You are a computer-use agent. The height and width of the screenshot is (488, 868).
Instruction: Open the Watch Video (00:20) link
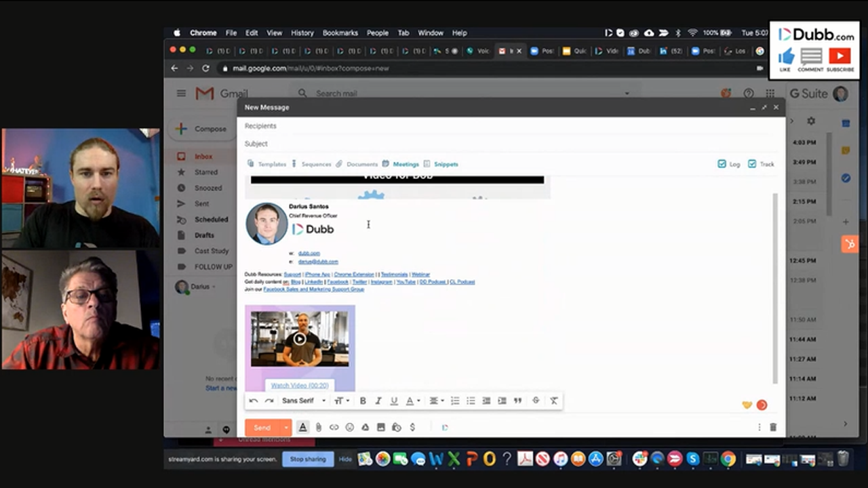point(300,386)
